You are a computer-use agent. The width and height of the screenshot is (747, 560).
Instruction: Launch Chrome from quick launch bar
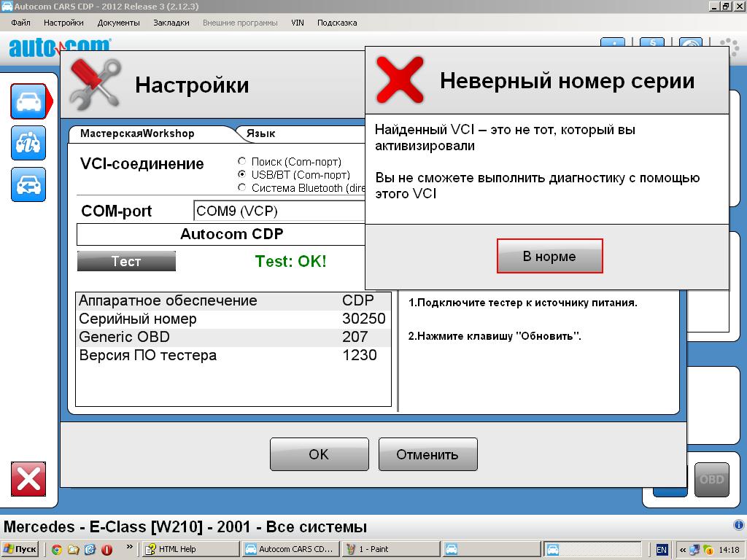(x=57, y=550)
